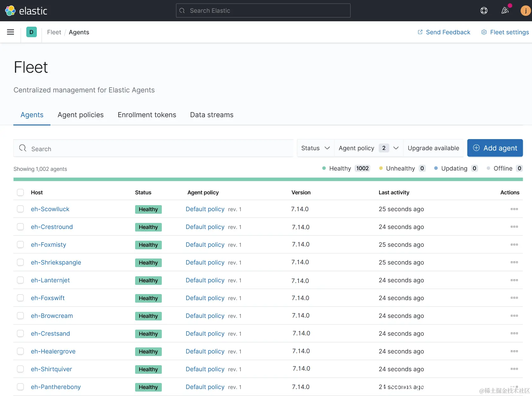Switch to the Agent policies tab
Viewport: 532px width, 396px height.
(x=81, y=115)
